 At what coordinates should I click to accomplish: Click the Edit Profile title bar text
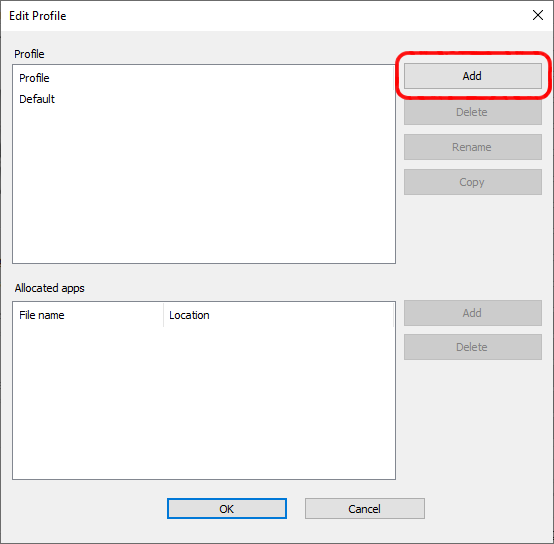[x=37, y=16]
